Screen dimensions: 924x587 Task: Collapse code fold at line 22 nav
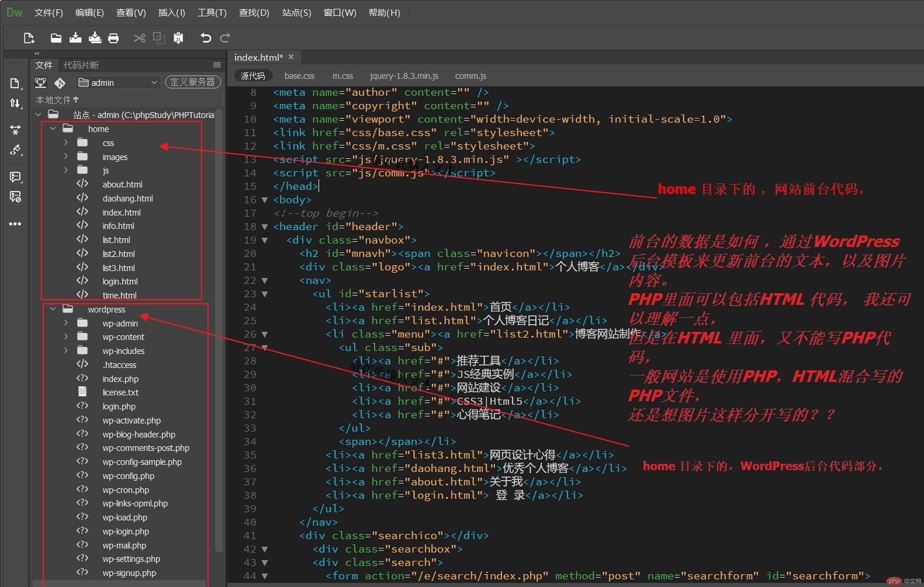[x=265, y=280]
